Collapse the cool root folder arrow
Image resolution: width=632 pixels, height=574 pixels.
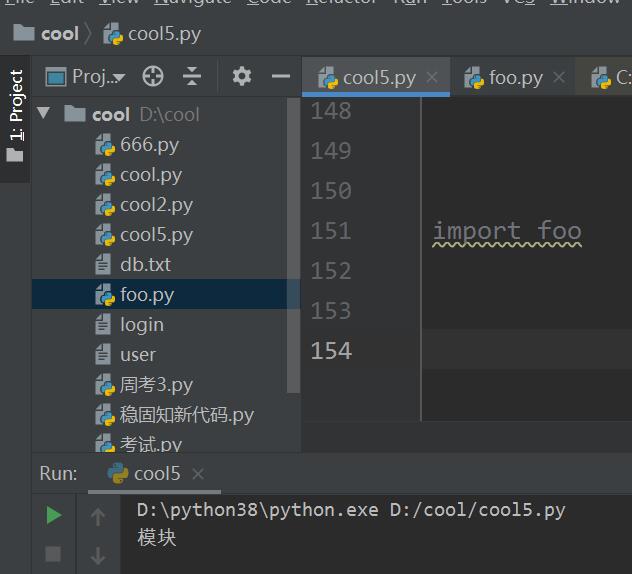click(x=43, y=113)
